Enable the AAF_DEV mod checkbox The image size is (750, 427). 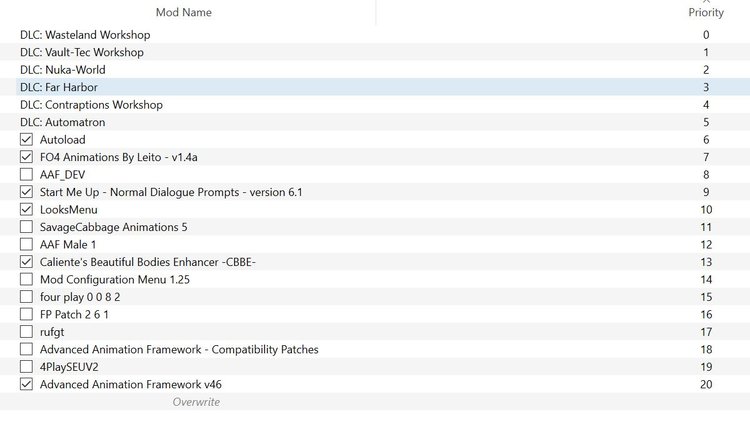tap(26, 175)
